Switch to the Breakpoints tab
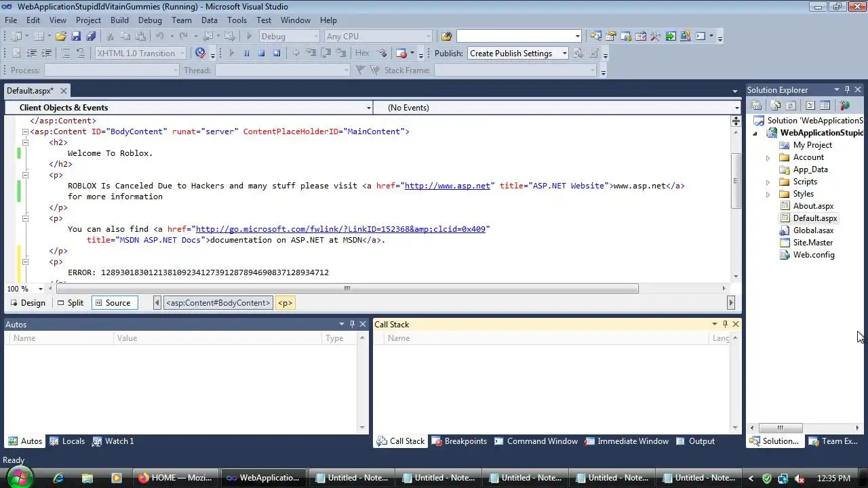The width and height of the screenshot is (868, 488). tap(459, 441)
